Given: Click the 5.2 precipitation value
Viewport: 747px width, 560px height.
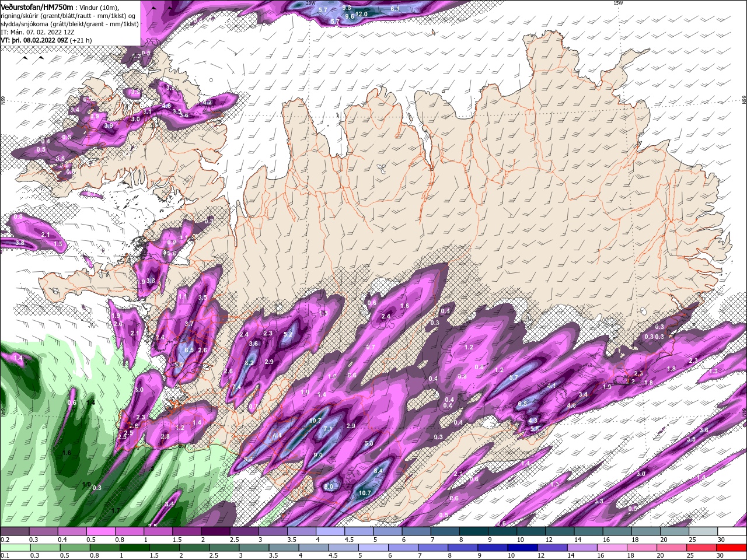Looking at the screenshot, I should coord(288,334).
